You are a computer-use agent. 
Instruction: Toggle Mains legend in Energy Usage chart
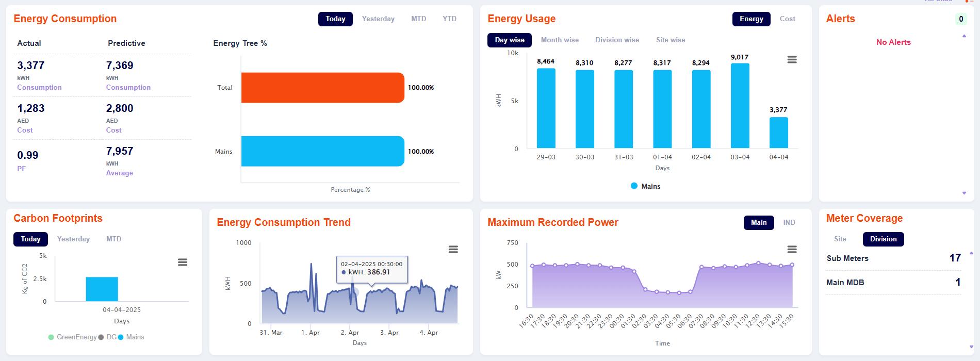(x=645, y=186)
